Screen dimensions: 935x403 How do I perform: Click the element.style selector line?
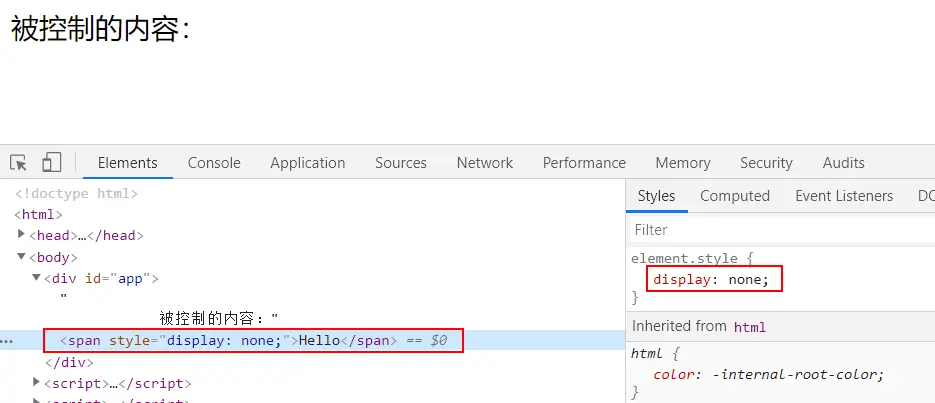(692, 259)
